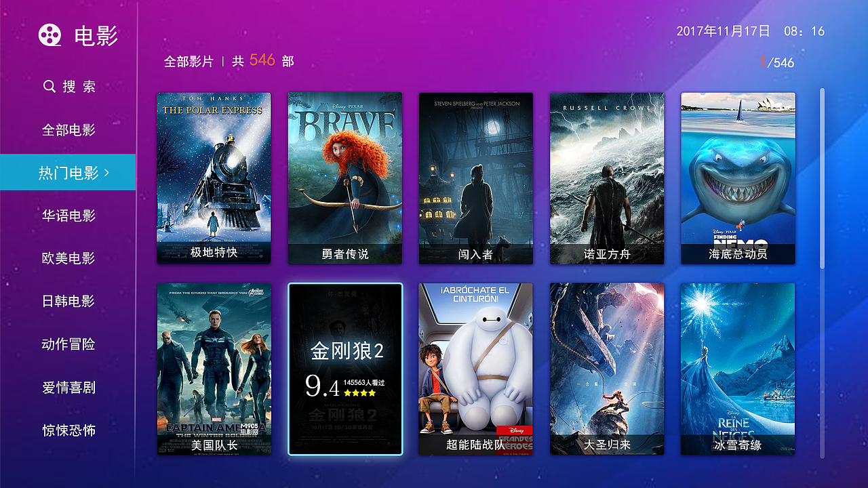The width and height of the screenshot is (868, 488).
Task: Open the 搜索 search entry
Action: coord(69,87)
